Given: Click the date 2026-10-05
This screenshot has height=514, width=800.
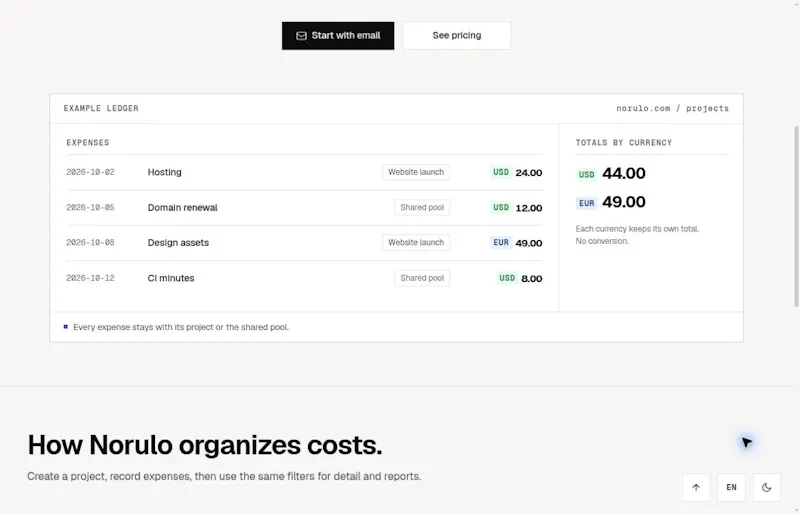Looking at the screenshot, I should tap(90, 207).
